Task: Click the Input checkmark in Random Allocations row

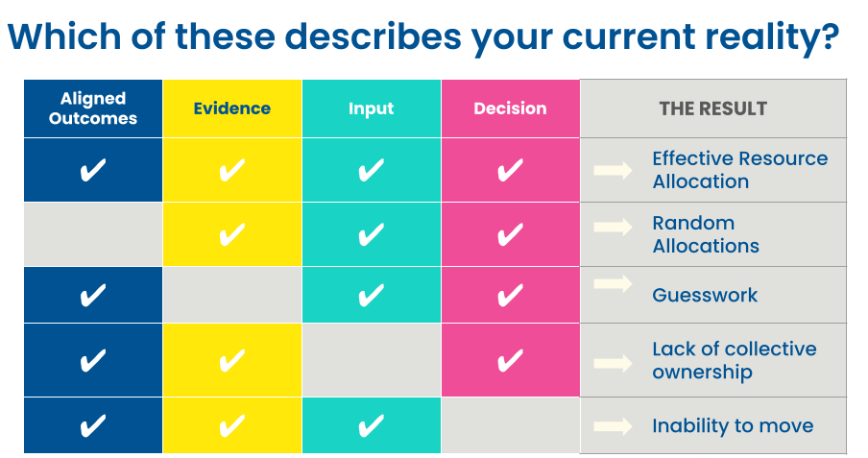Action: pyautogui.click(x=371, y=234)
